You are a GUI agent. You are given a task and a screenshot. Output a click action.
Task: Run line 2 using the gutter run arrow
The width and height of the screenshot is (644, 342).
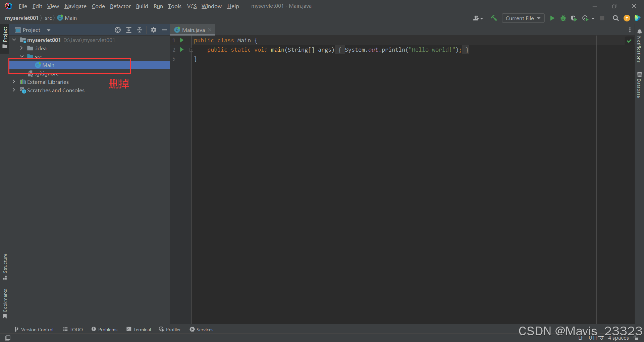coord(182,50)
